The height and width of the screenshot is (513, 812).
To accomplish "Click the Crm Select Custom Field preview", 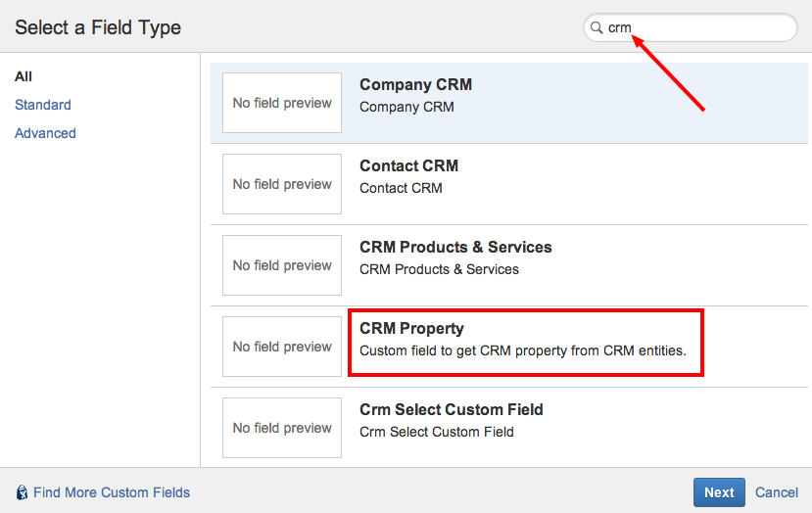I will [282, 428].
